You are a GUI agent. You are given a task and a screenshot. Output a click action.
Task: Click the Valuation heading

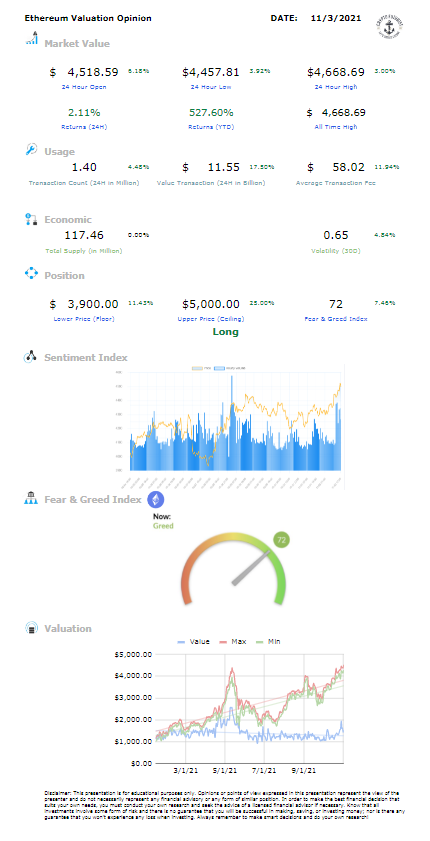tap(68, 629)
